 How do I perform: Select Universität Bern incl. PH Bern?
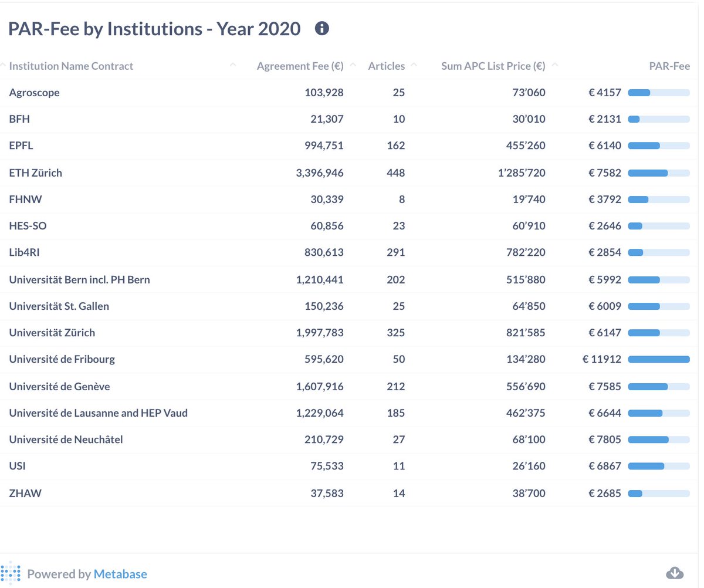[79, 279]
